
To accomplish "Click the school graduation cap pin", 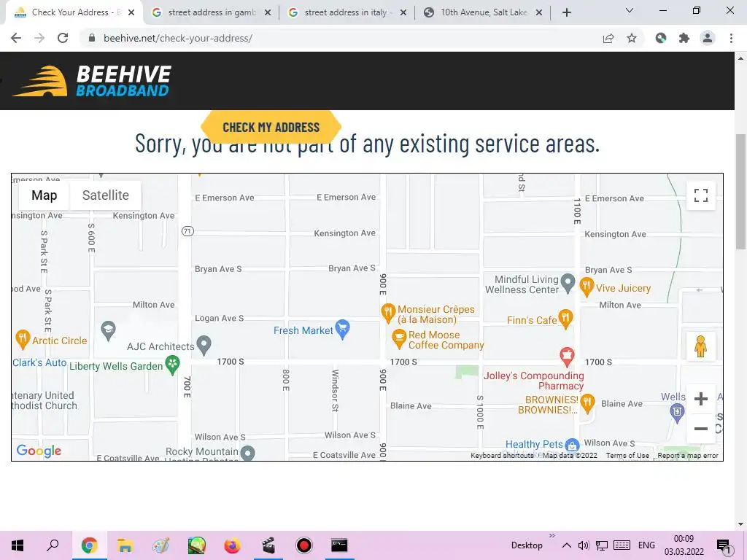I will pyautogui.click(x=108, y=330).
